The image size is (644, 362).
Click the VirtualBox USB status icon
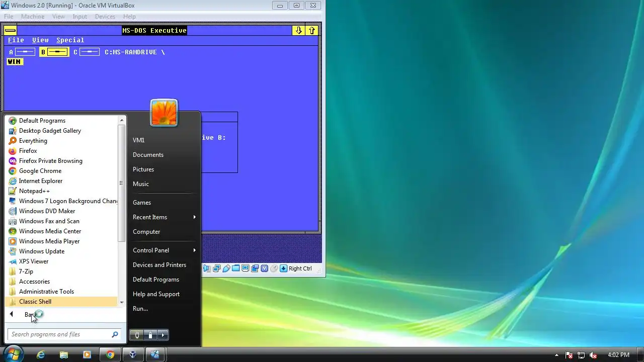(226, 268)
